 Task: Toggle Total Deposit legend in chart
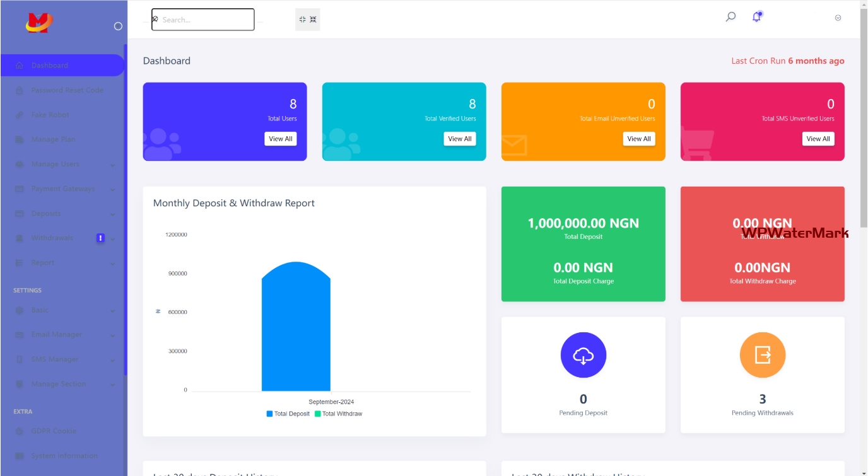288,414
